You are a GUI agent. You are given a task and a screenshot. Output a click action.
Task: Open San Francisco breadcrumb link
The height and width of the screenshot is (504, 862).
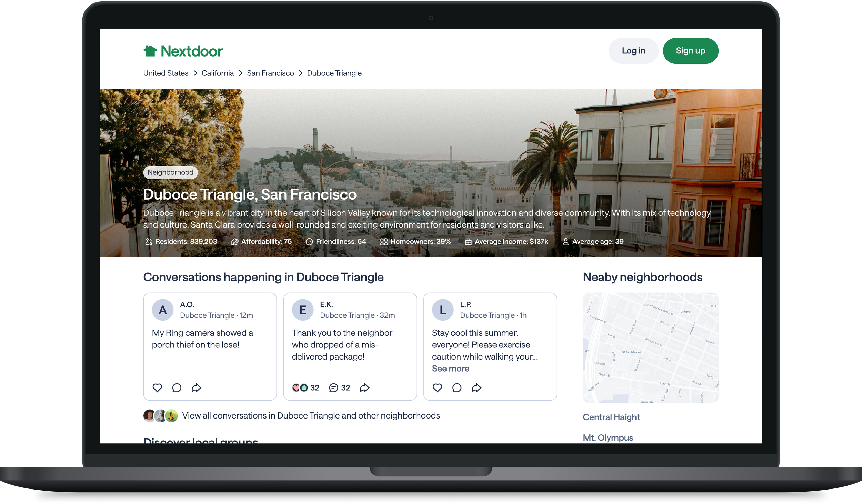coord(270,73)
